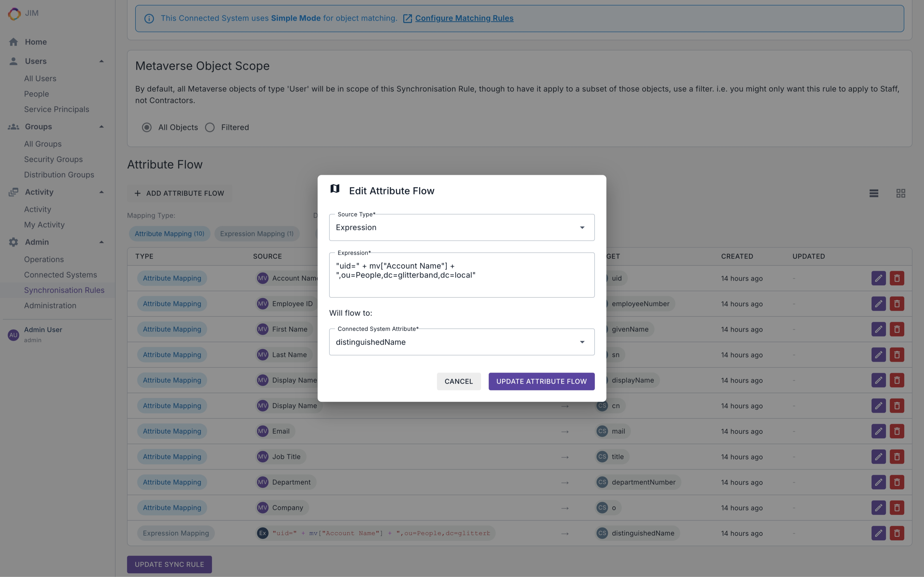This screenshot has height=577, width=924.
Task: Delete the distinguishedName expression mapping row
Action: 896,533
